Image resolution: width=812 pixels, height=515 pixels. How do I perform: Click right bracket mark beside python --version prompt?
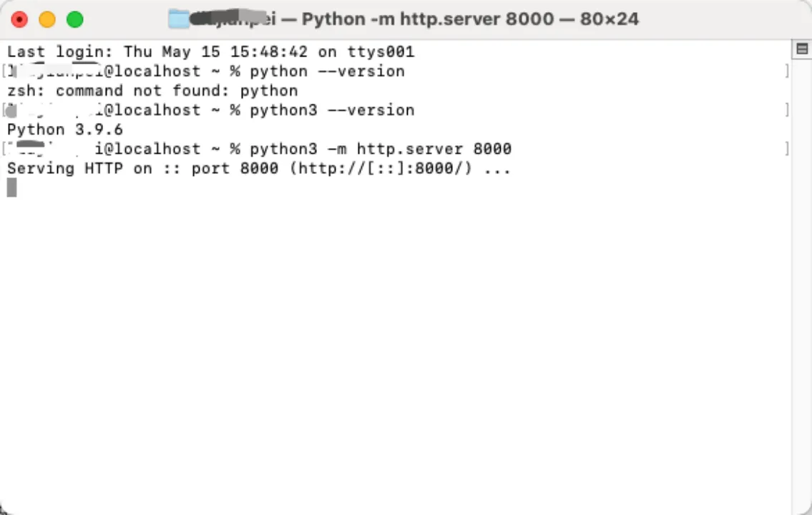pyautogui.click(x=787, y=71)
